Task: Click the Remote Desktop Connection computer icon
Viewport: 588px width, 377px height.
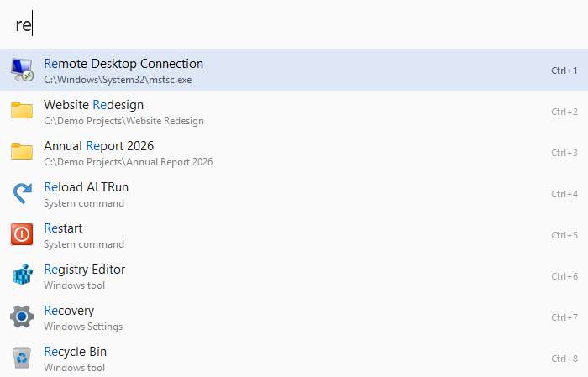Action: (x=22, y=70)
